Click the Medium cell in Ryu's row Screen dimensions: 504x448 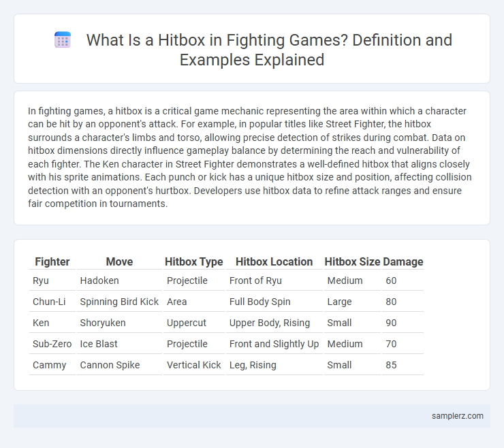click(352, 281)
